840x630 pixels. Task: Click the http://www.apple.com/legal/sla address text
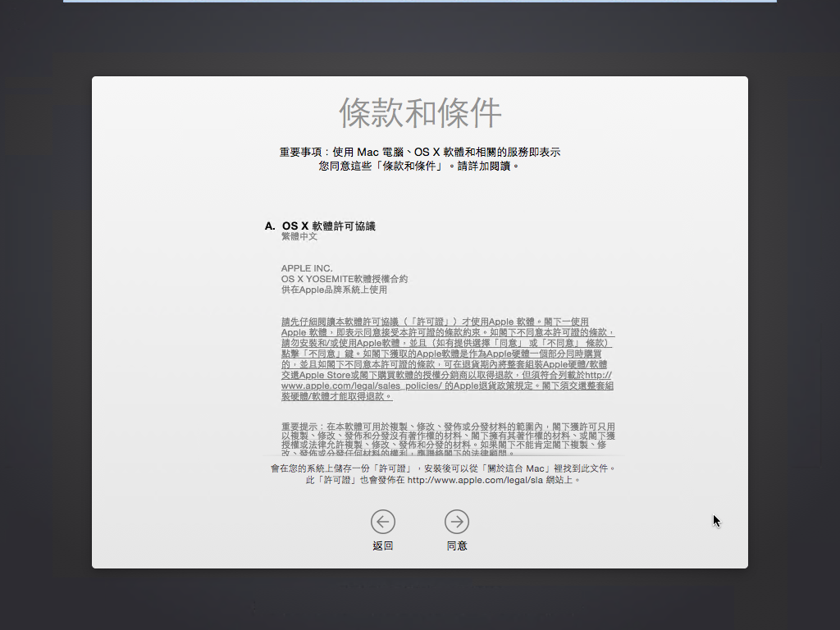coord(475,480)
